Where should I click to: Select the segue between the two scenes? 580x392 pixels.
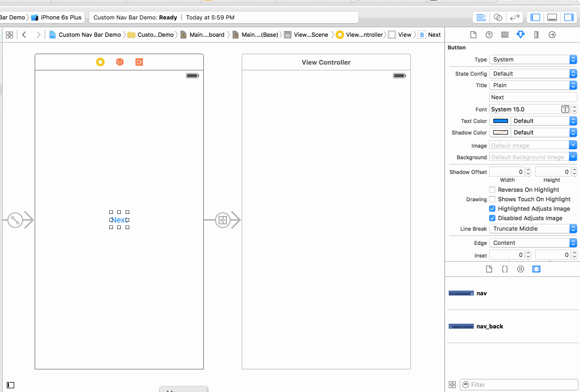[223, 220]
